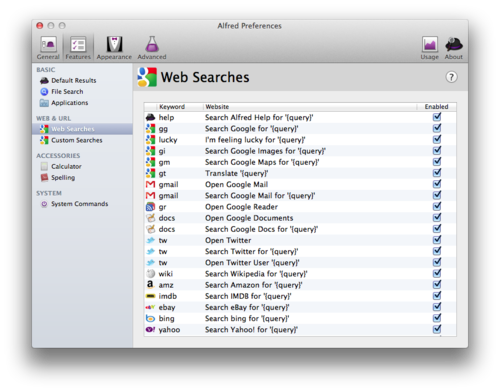The height and width of the screenshot is (392, 500).
Task: Toggle Enabled for I'm feeling lucky
Action: (437, 139)
